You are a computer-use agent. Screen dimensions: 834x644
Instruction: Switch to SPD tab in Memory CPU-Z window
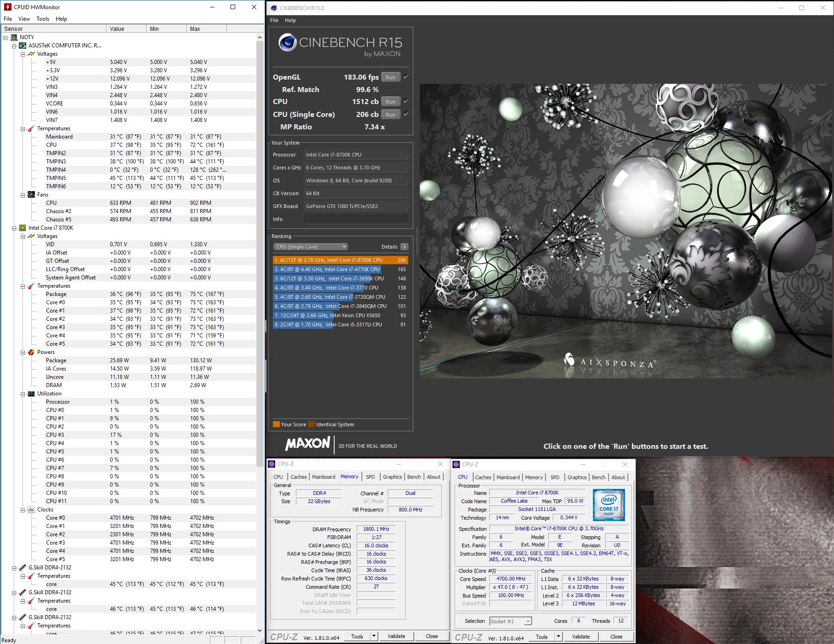pos(371,477)
